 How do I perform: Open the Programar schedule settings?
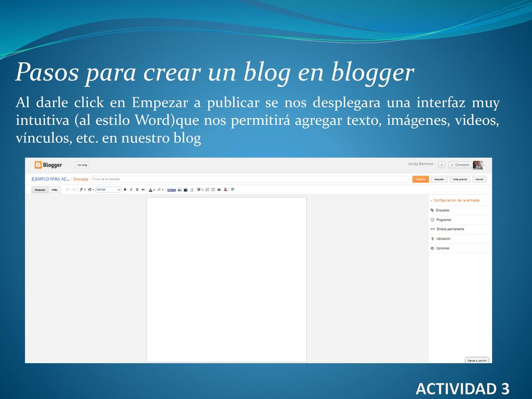[460, 220]
